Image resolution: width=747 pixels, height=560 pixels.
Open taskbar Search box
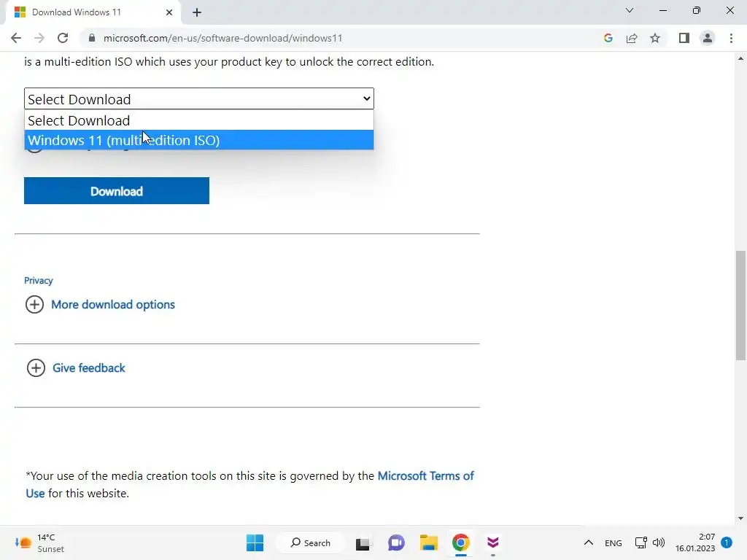coord(311,542)
